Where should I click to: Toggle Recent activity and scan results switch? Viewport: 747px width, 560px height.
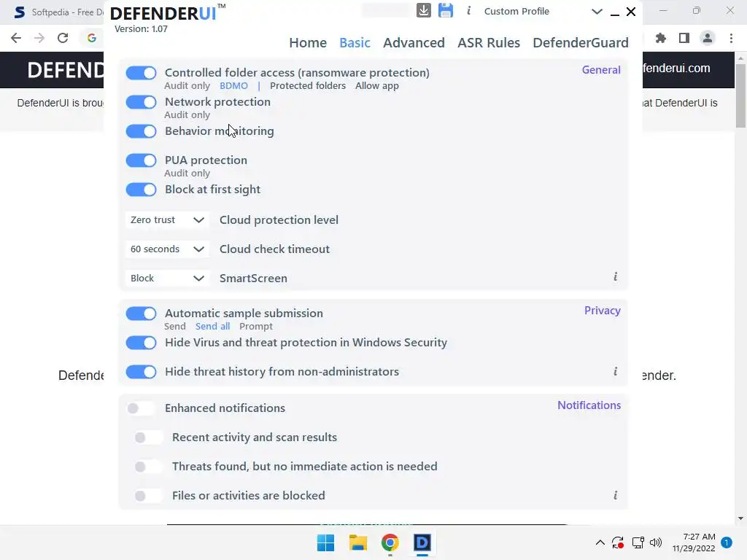[148, 437]
